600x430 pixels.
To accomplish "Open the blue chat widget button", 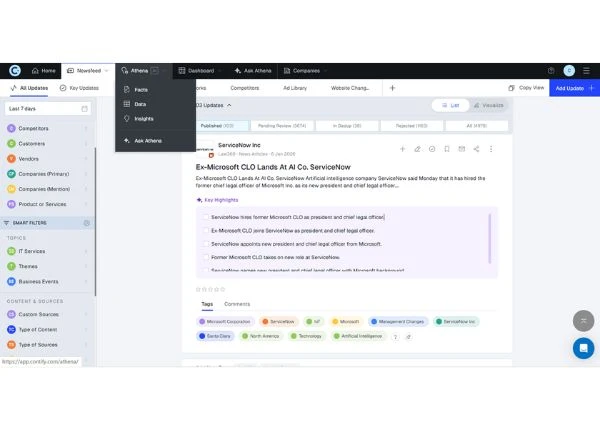I will pyautogui.click(x=583, y=348).
